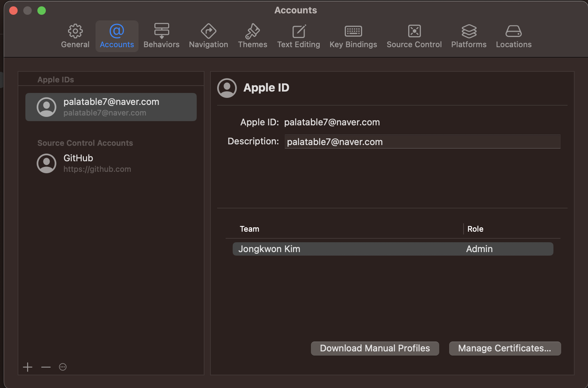Viewport: 588px width, 388px height.
Task: Click the GitHub account avatar icon
Action: click(x=47, y=163)
